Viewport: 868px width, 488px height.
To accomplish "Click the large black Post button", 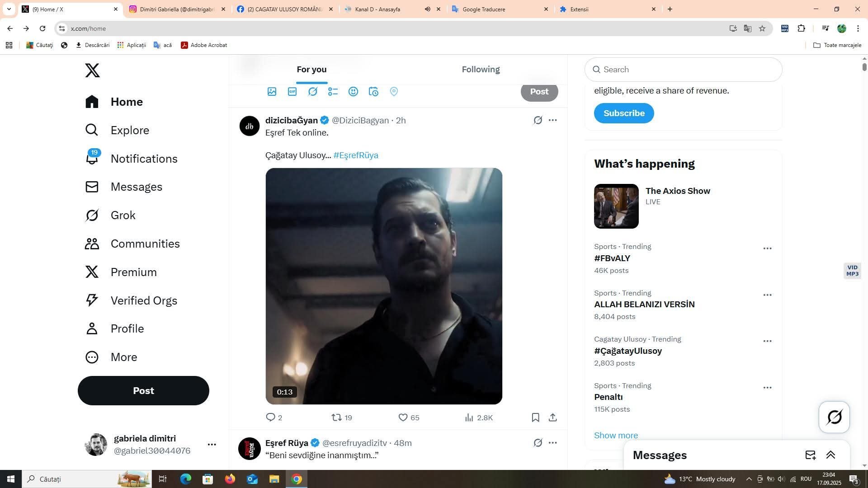I will click(143, 390).
